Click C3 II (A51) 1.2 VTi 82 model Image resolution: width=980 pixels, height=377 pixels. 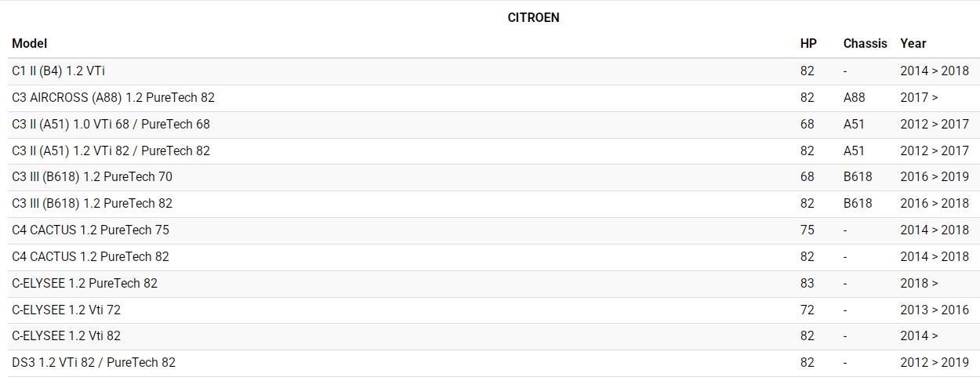click(111, 151)
